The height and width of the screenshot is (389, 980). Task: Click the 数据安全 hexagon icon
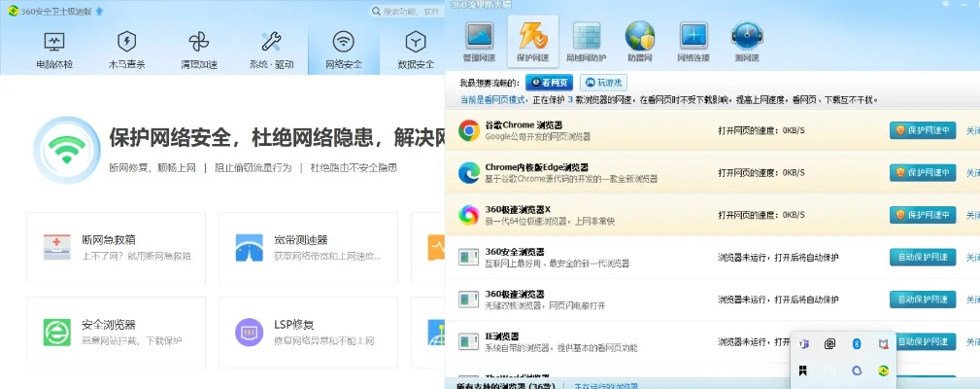pyautogui.click(x=416, y=42)
